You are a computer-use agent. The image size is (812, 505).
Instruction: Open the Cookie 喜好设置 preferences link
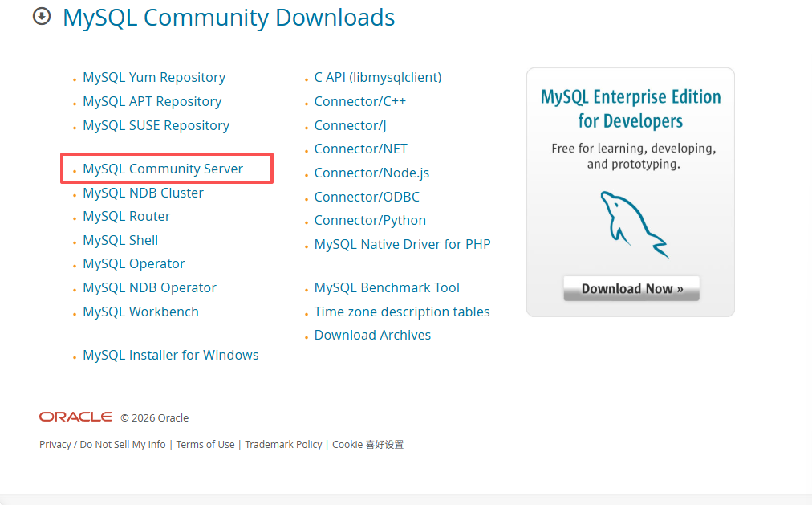[x=367, y=445]
